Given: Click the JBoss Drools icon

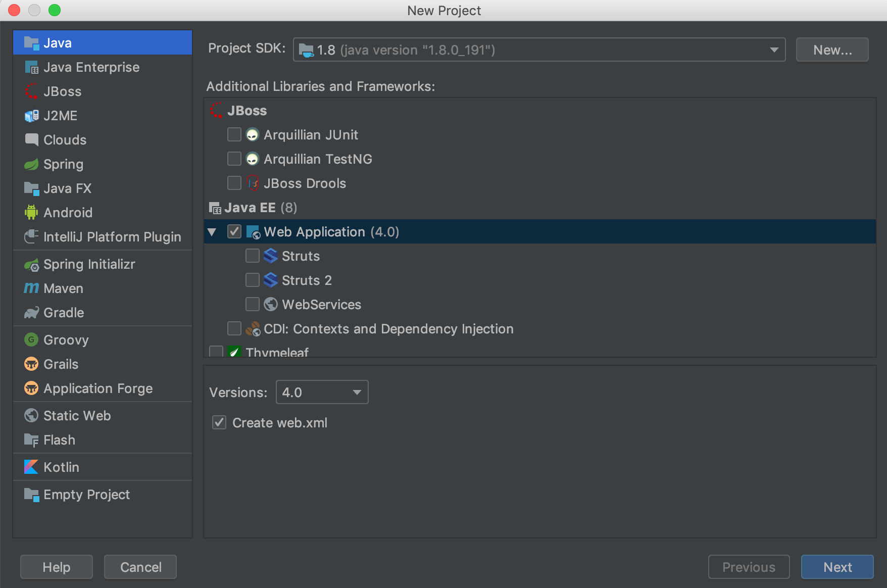Looking at the screenshot, I should [x=253, y=183].
